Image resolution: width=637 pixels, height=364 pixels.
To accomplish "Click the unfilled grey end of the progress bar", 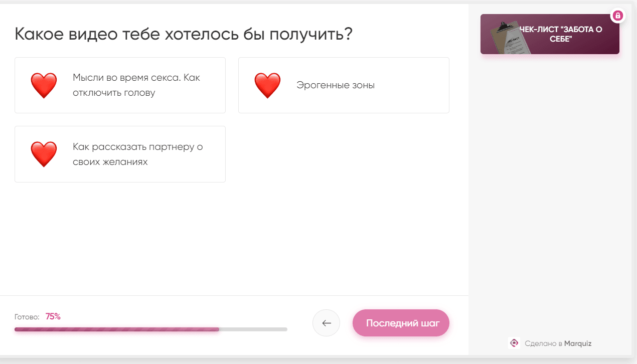I will click(253, 329).
